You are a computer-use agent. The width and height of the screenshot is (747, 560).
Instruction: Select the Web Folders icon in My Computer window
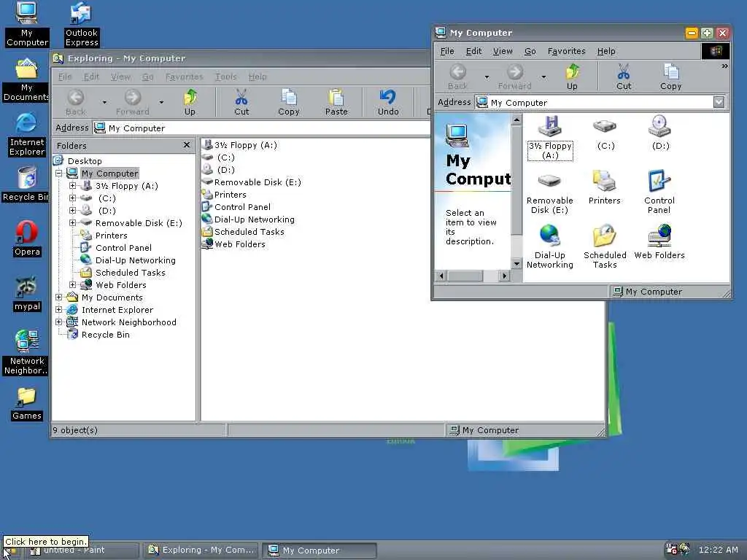click(x=659, y=242)
